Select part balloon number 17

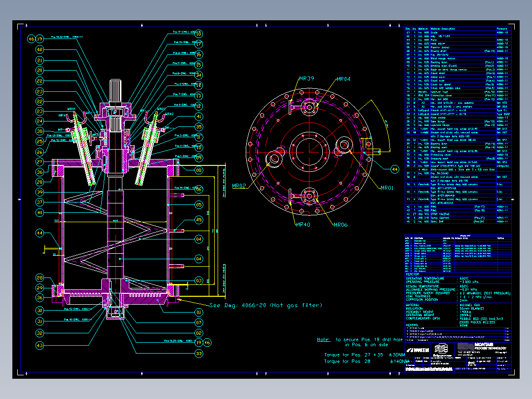click(x=199, y=44)
